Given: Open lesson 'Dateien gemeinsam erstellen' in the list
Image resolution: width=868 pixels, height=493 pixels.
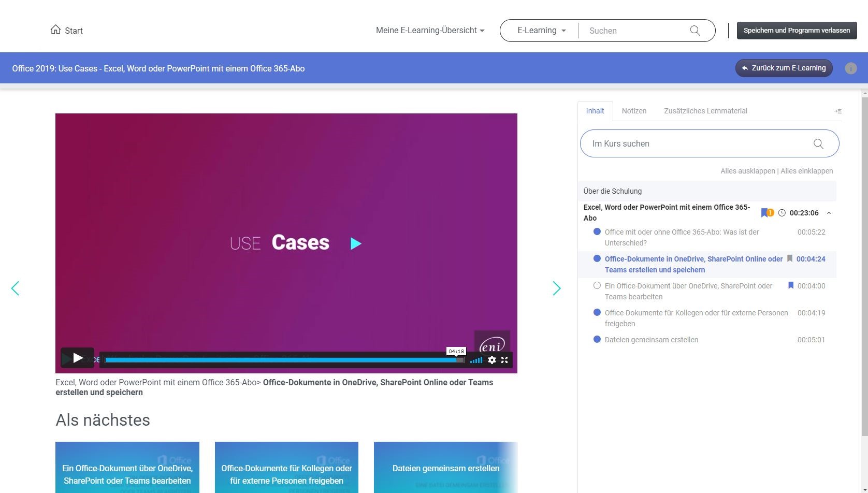Looking at the screenshot, I should point(652,340).
